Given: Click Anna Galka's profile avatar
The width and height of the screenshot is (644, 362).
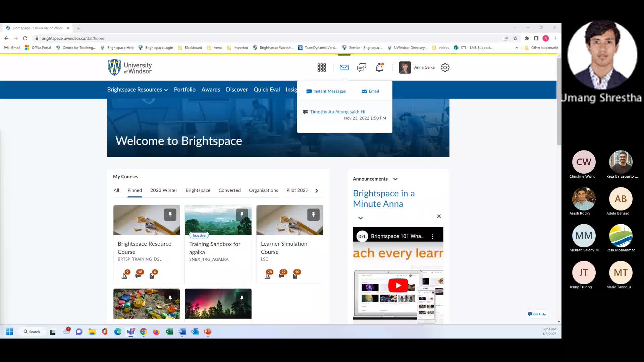Looking at the screenshot, I should (x=405, y=67).
